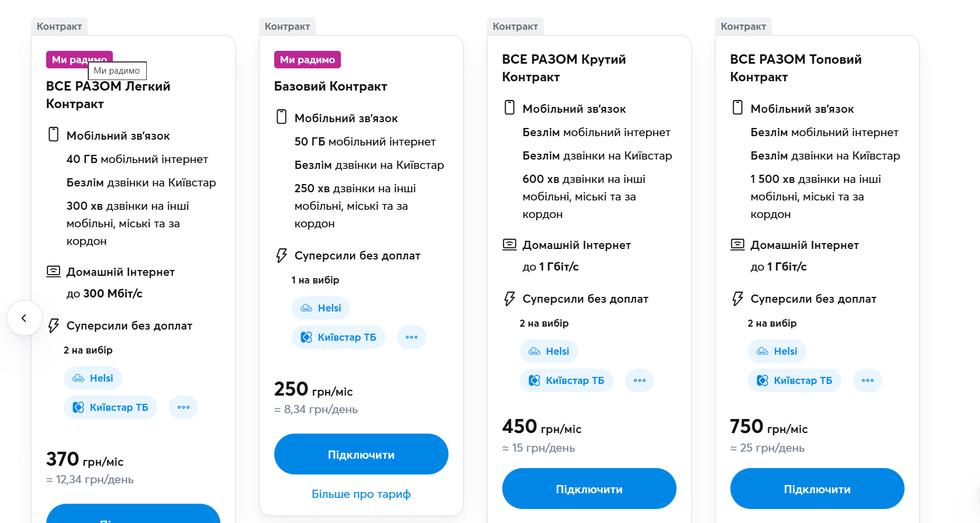The height and width of the screenshot is (523, 980).
Task: Click Київстар ТБ chip in Базовий Контракт
Action: 338,337
